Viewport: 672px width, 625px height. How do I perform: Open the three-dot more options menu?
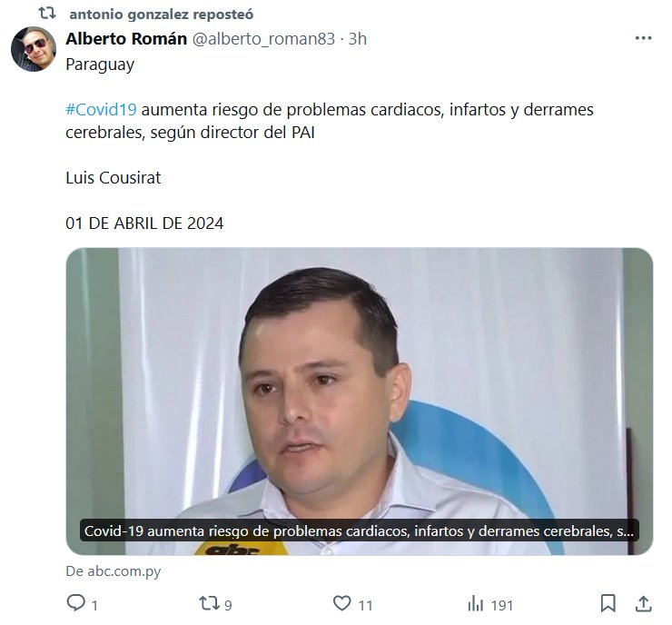[643, 38]
